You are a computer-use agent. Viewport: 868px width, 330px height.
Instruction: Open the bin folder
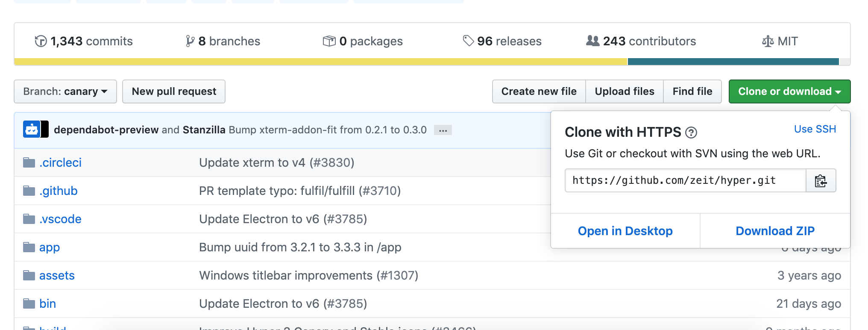[x=47, y=303]
